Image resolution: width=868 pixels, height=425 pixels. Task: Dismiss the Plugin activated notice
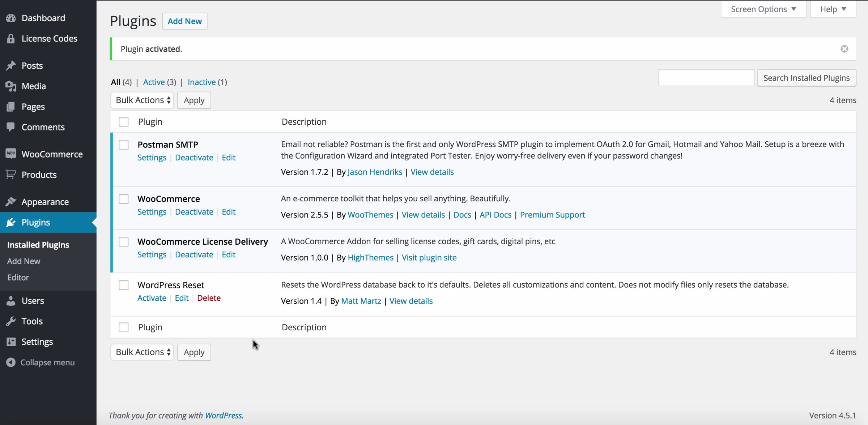click(x=844, y=49)
